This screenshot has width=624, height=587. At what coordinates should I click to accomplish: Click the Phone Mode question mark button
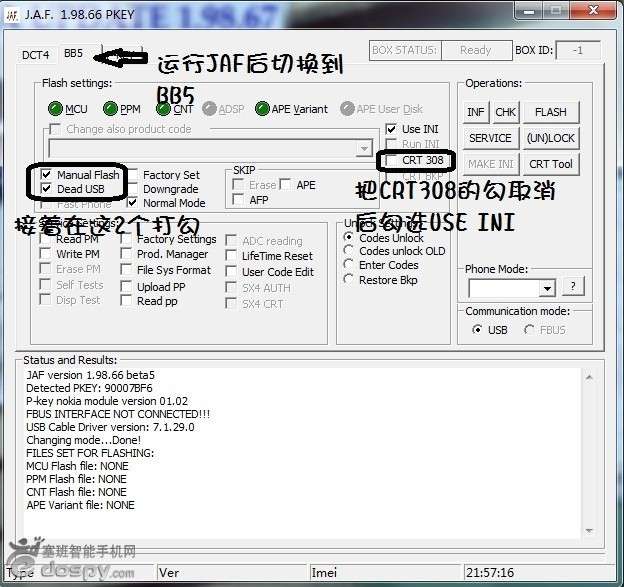[573, 286]
